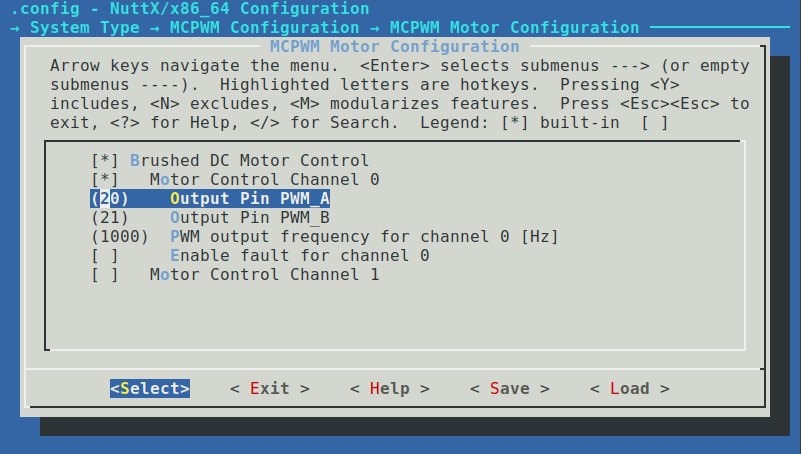The width and height of the screenshot is (801, 454).
Task: Click the Save button
Action: 509,388
